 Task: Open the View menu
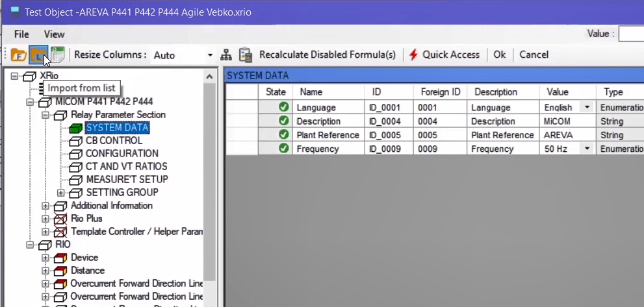pyautogui.click(x=54, y=34)
